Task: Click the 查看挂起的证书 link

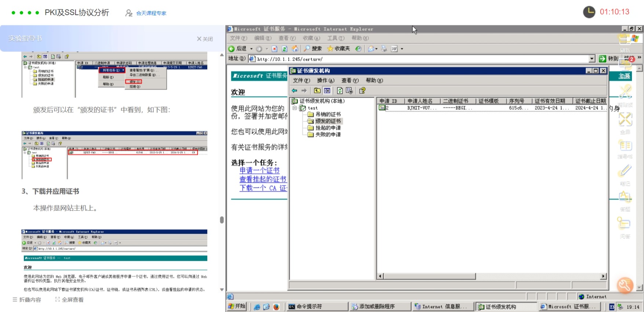Action: point(263,179)
